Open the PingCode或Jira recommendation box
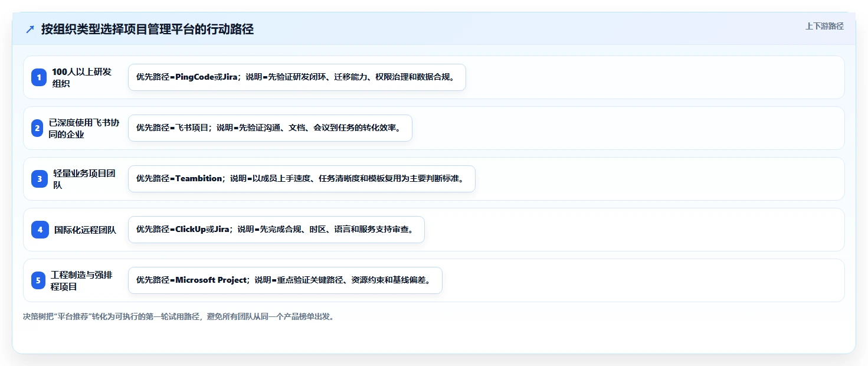This screenshot has height=366, width=868. pyautogui.click(x=297, y=77)
